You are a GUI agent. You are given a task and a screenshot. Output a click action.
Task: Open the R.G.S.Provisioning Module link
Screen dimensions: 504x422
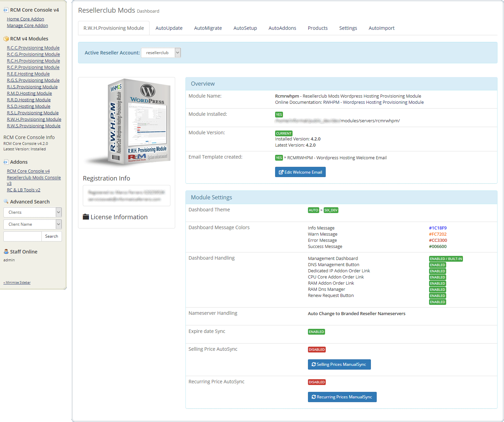(x=33, y=80)
